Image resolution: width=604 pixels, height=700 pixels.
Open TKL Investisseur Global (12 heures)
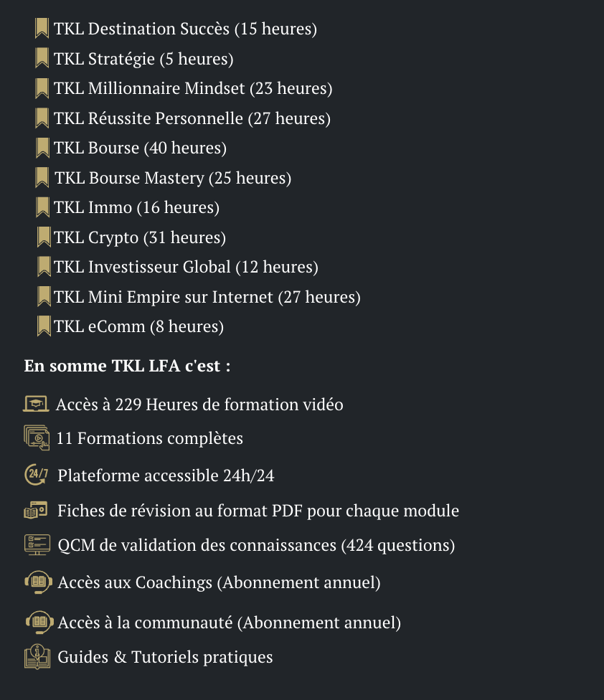pos(187,267)
